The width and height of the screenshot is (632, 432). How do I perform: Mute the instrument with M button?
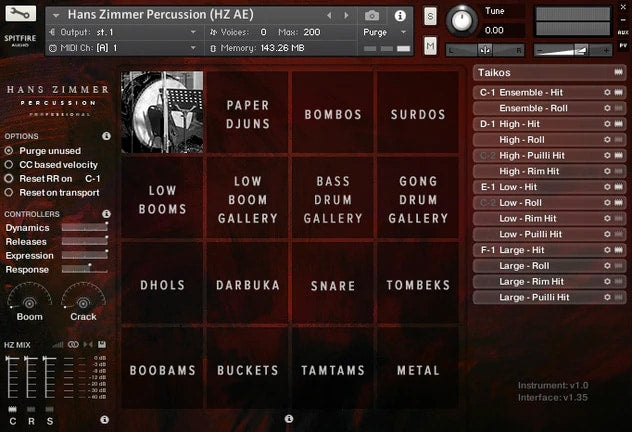pos(430,46)
